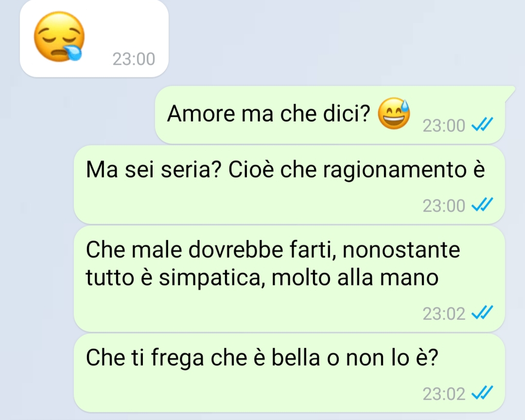Select the 'Che male dovrebbe farti' message bubble
525x420 pixels.
(x=289, y=279)
